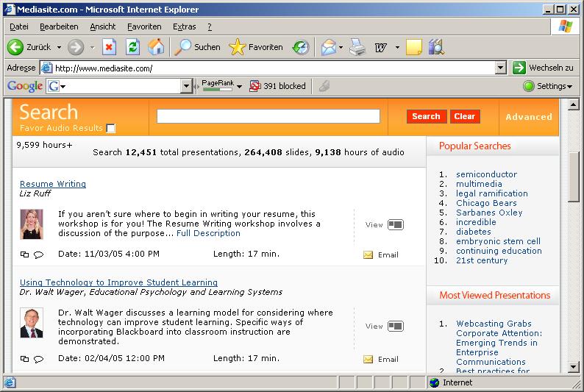Image resolution: width=584 pixels, height=392 pixels.
Task: Open the Extras menu
Action: 185,26
